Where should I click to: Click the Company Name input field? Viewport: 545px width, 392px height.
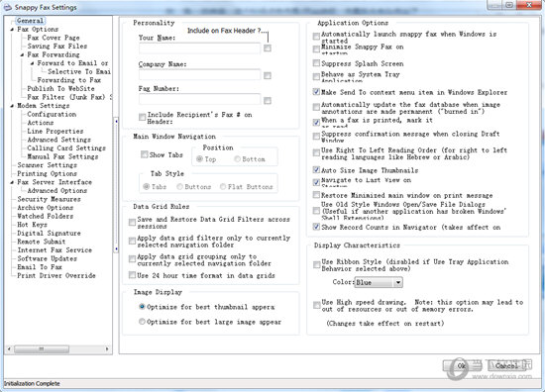(x=199, y=74)
